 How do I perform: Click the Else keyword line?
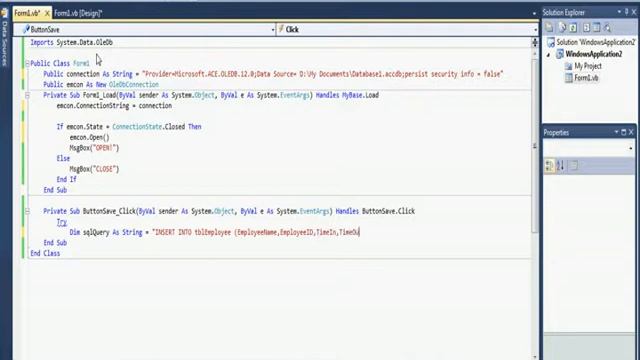point(63,158)
